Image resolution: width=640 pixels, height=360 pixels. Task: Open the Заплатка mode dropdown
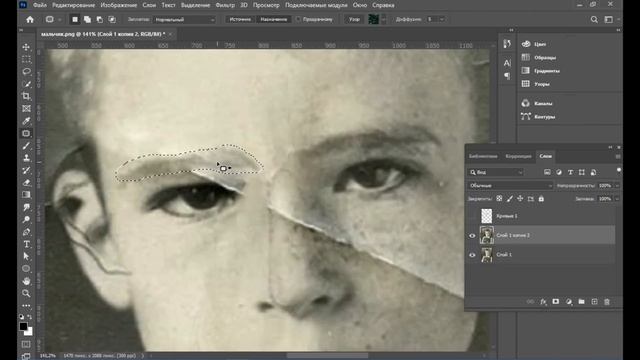184,19
